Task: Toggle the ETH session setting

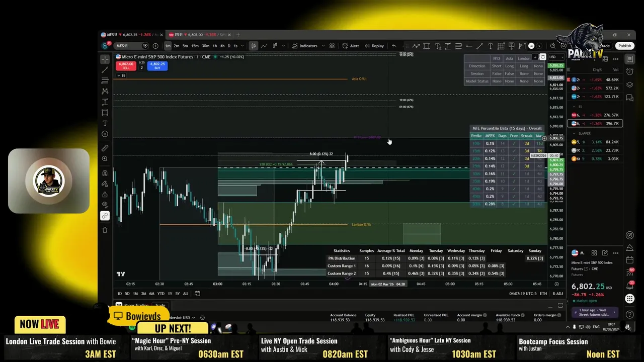Action: click(x=543, y=294)
